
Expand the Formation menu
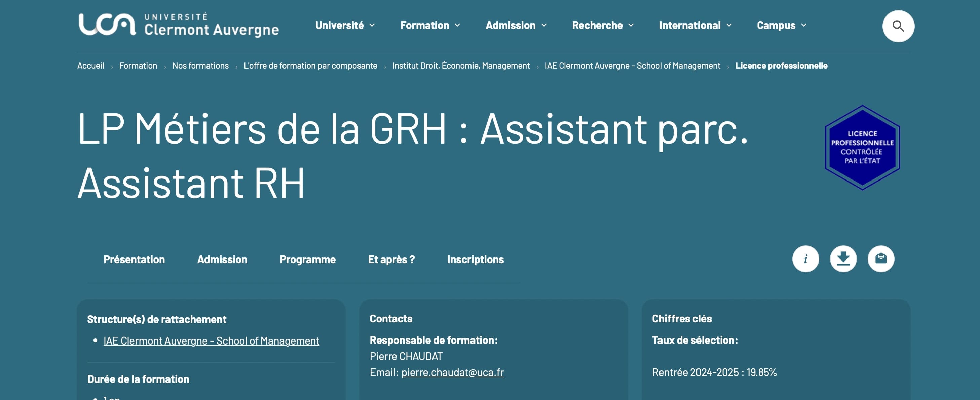(x=430, y=25)
